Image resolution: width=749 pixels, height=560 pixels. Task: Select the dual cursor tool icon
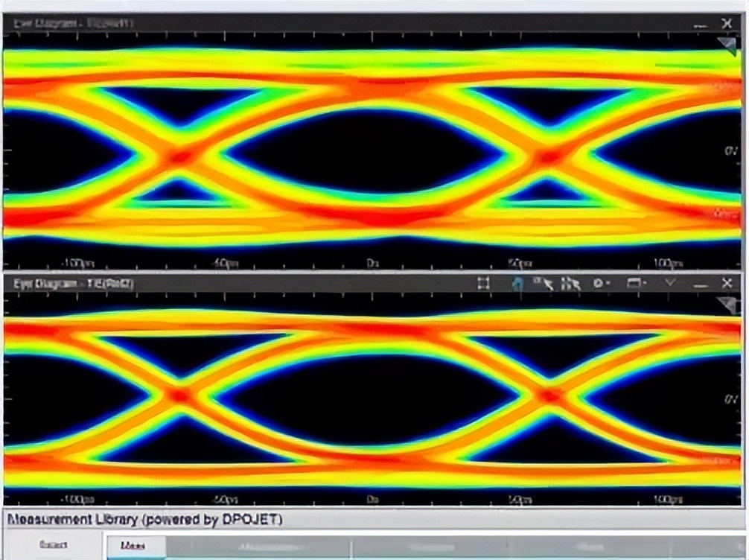[x=571, y=284]
